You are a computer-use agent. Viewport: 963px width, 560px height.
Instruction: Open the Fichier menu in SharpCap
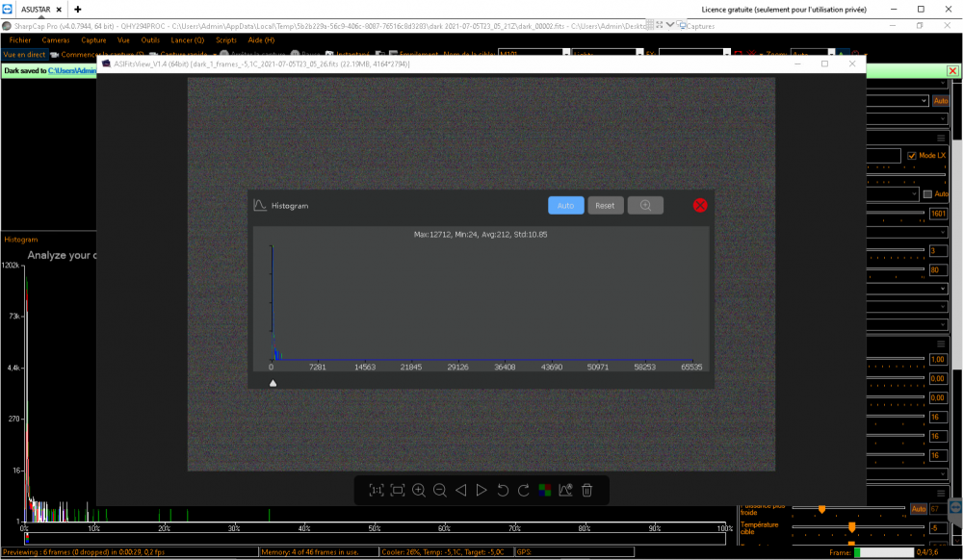[20, 39]
